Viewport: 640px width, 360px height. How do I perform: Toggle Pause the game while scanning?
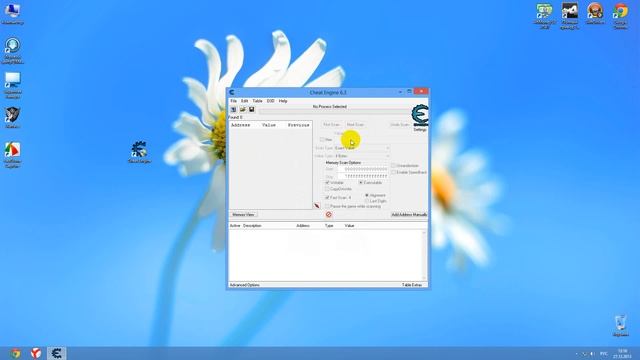[x=327, y=207]
